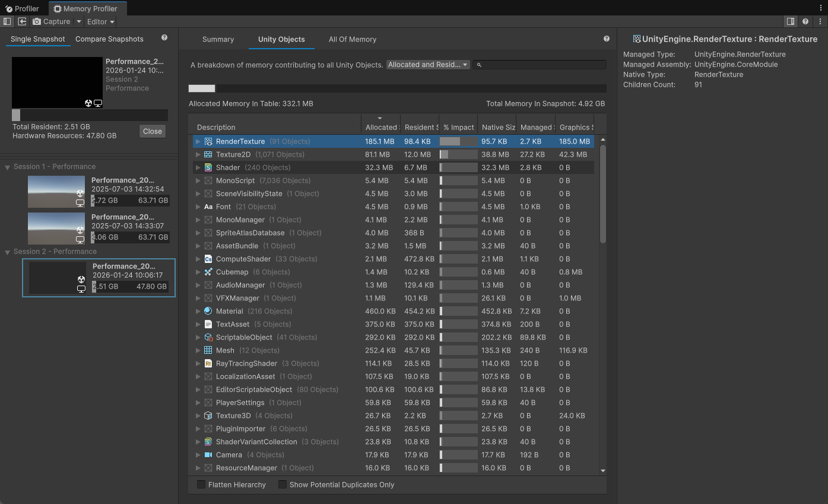The width and height of the screenshot is (828, 504).
Task: Enable Flatten Hierarchy checkbox
Action: (201, 484)
